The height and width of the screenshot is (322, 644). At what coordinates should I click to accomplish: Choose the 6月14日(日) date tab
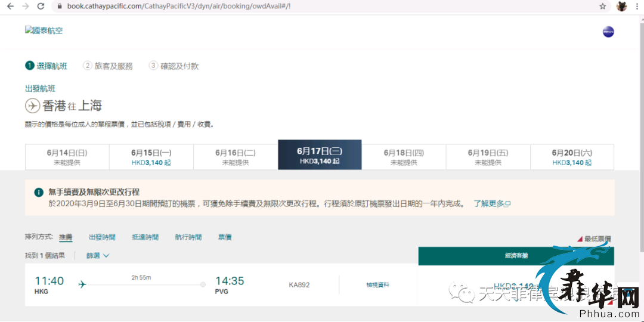click(x=67, y=157)
